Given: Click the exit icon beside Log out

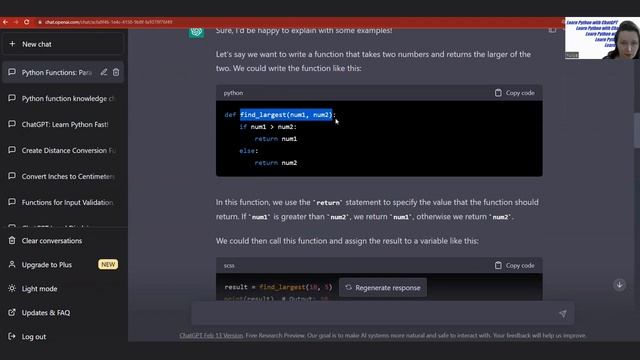Looking at the screenshot, I should (x=12, y=336).
